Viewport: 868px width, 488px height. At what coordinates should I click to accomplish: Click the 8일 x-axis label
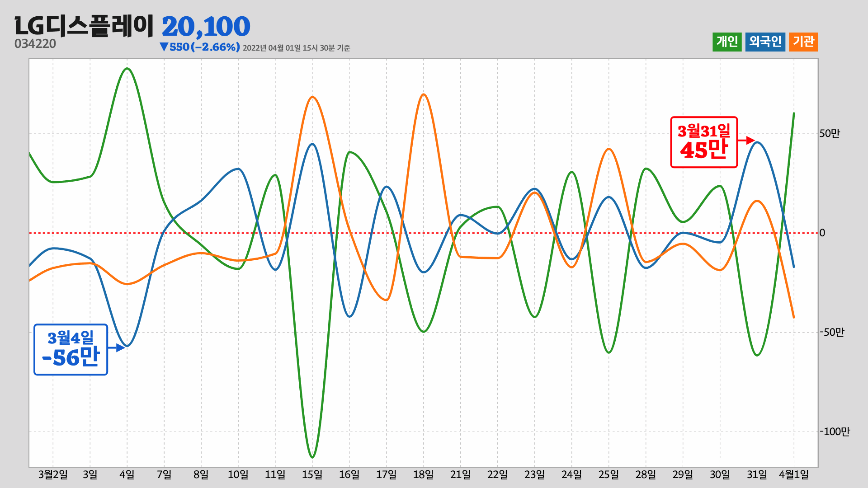click(x=201, y=474)
